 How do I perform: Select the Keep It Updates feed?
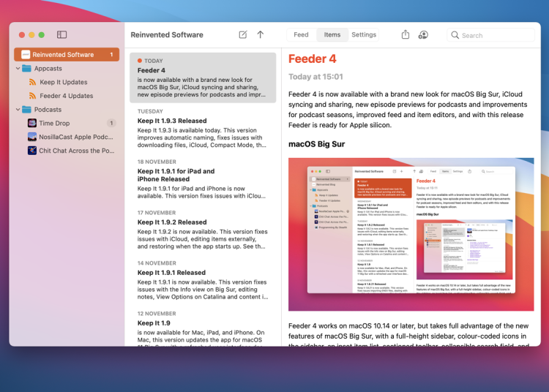63,82
